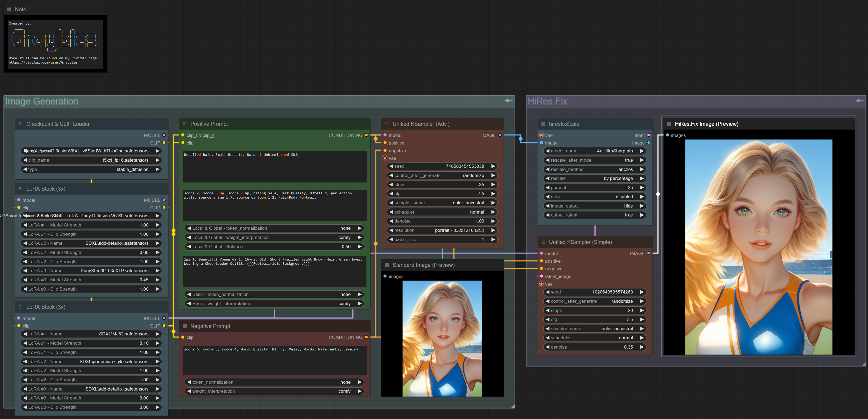This screenshot has height=419, width=868.
Task: Click latent_image input port on KSampler (Simple)
Action: [x=541, y=276]
